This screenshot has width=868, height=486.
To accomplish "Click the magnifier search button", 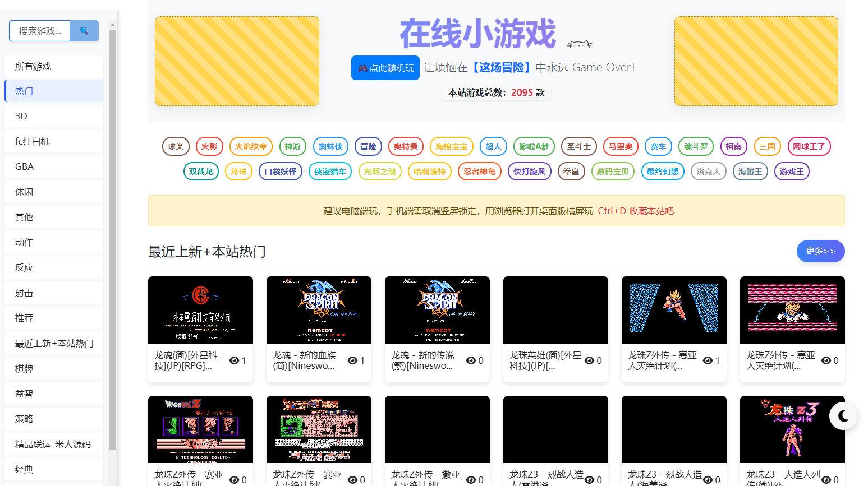I will pyautogui.click(x=84, y=31).
